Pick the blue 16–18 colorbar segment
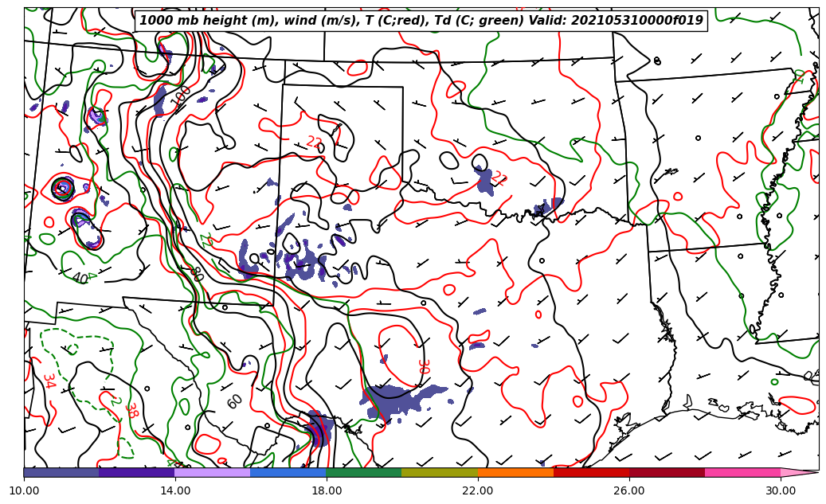 pos(288,472)
